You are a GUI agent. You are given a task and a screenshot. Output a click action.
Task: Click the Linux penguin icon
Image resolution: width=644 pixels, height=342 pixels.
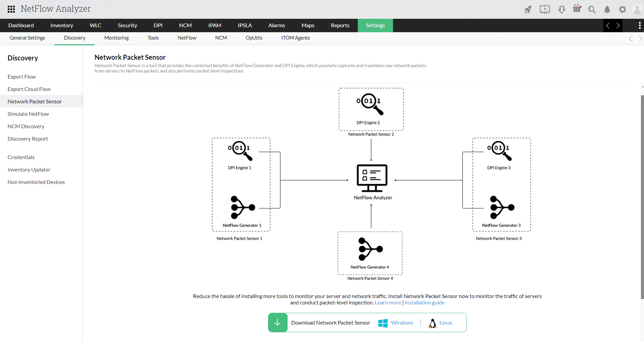[x=433, y=323]
